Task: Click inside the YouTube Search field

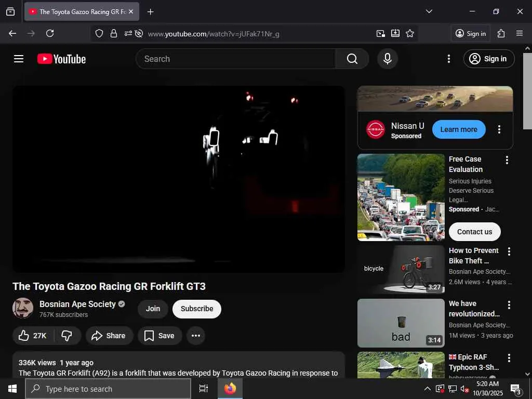Action: click(x=235, y=59)
